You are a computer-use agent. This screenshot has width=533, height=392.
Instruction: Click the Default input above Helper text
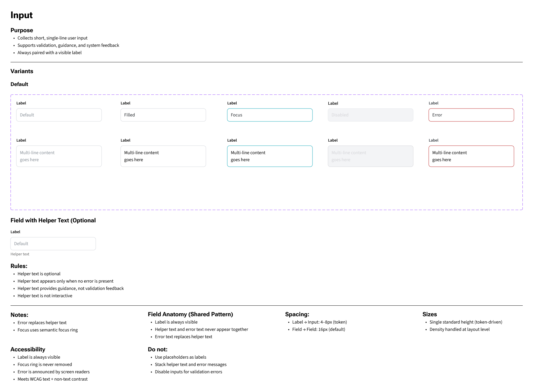click(x=53, y=244)
